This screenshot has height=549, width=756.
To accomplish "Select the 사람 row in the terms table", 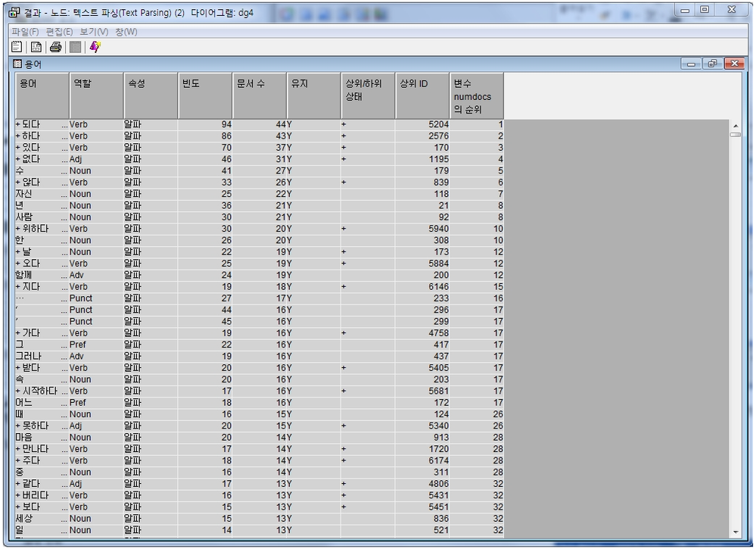I will pyautogui.click(x=26, y=217).
